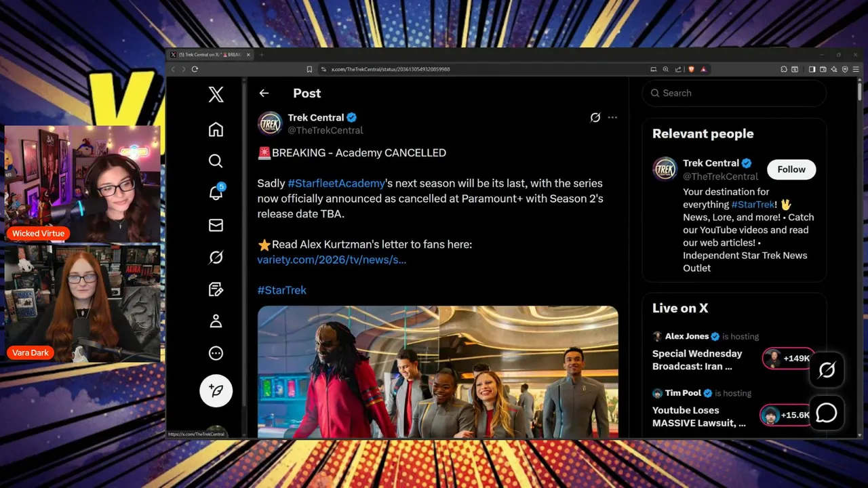Click the X Search field
The height and width of the screenshot is (488, 868).
tap(734, 93)
